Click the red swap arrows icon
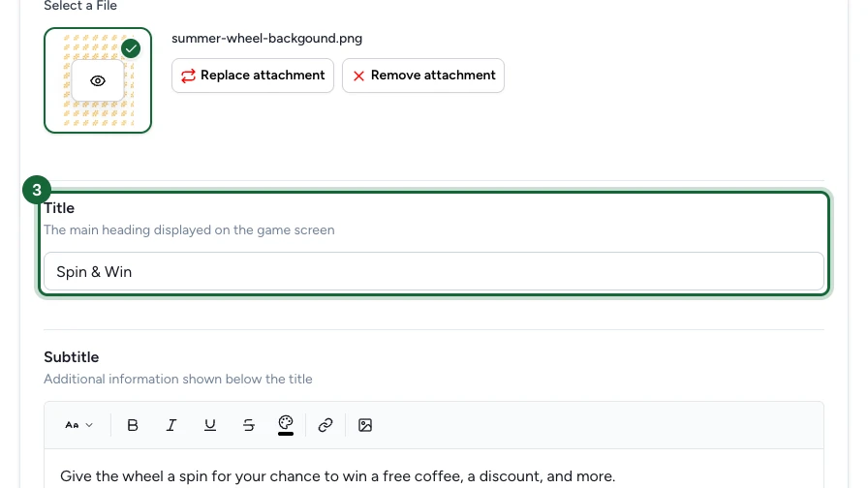 [188, 76]
